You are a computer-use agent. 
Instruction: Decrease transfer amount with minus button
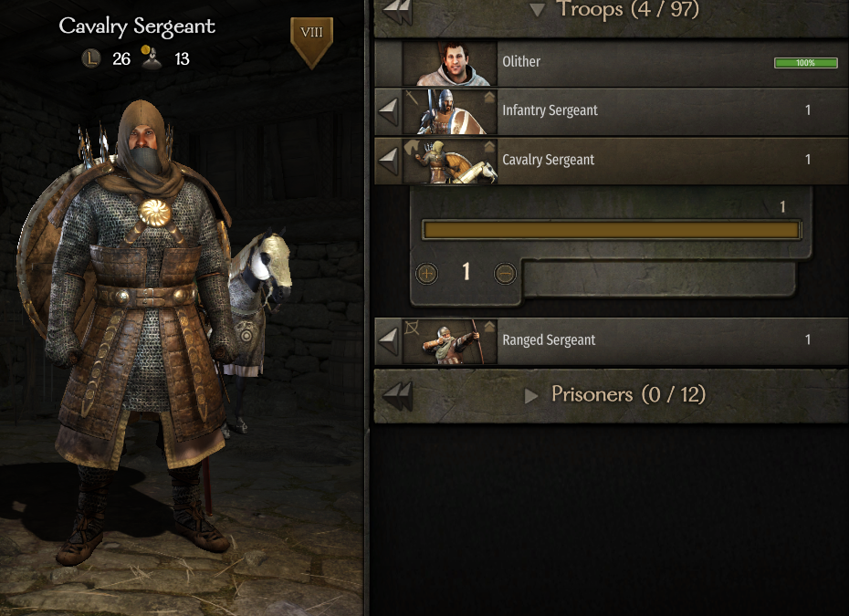505,274
